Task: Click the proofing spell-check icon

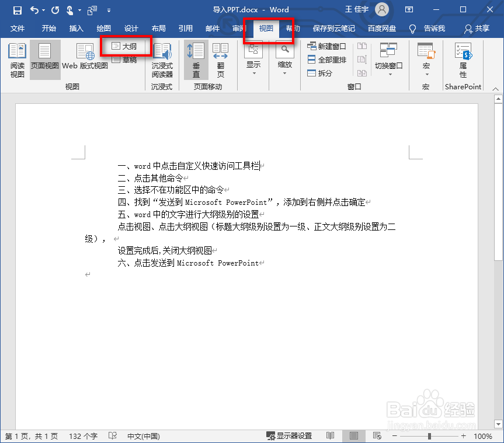Action: [x=113, y=436]
